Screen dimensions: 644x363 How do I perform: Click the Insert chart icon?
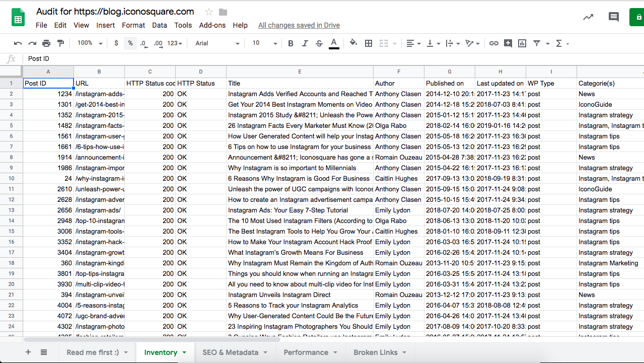point(522,43)
